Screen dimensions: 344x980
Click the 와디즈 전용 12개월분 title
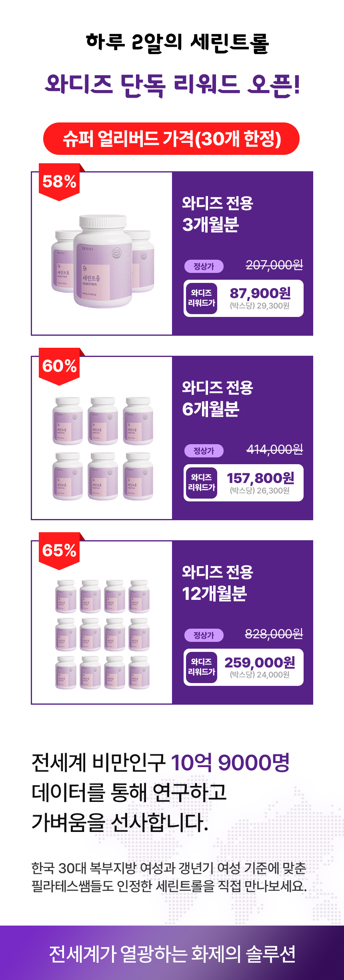tap(218, 583)
